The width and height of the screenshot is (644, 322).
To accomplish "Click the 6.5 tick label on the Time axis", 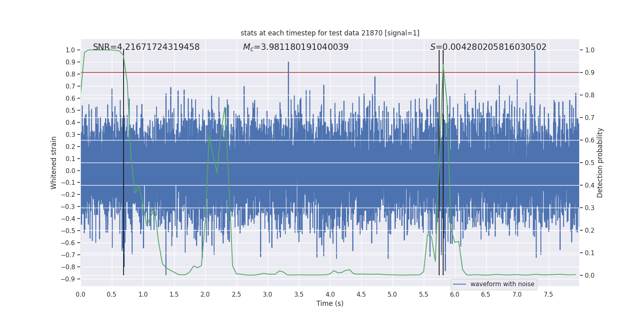I will coord(486,294).
